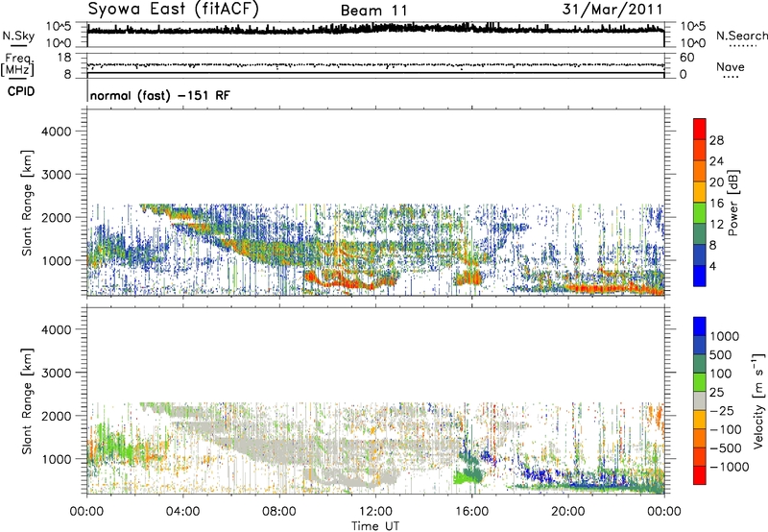
Task: Select the 'Nave' legend label
Action: 731,66
